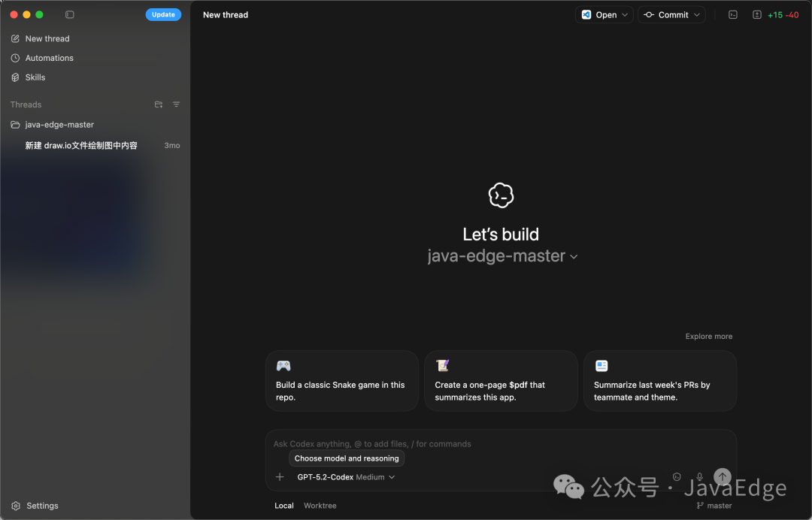Expand the Open dropdown arrow
Screen dimensions: 812x520
tap(625, 15)
